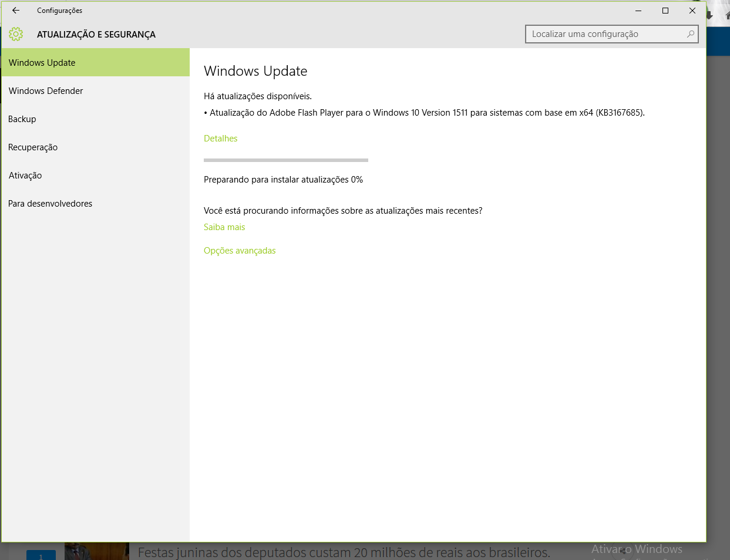
Task: Open the Detalhes link
Action: pos(221,139)
